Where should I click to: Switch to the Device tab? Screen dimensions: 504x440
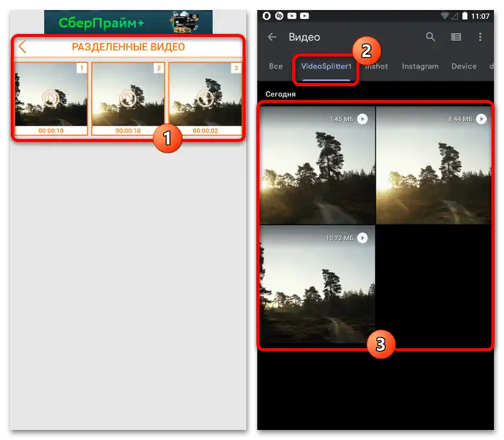pos(464,66)
